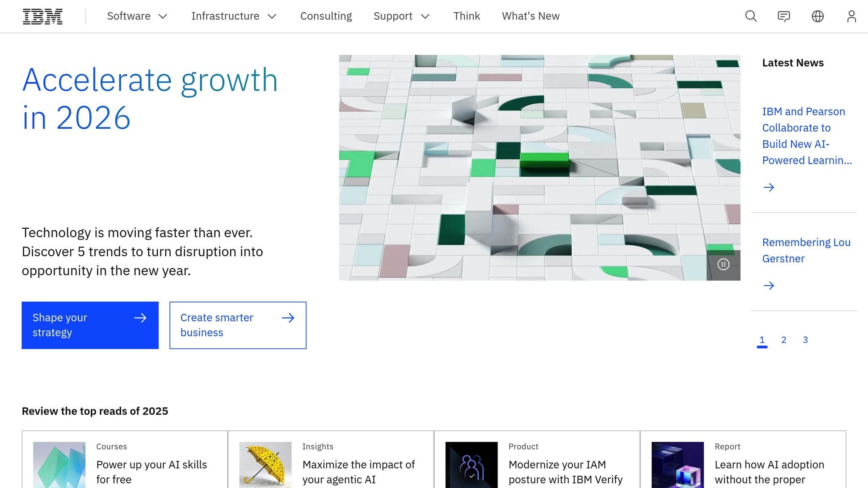
Task: Click arrow under IBM and Pearson news
Action: coord(768,187)
